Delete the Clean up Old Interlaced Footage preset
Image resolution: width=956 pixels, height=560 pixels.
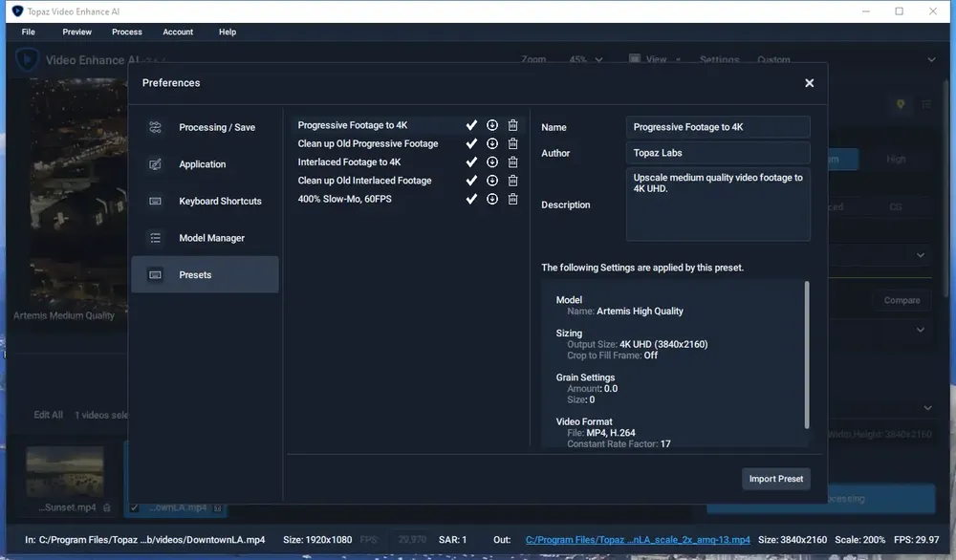(x=512, y=181)
